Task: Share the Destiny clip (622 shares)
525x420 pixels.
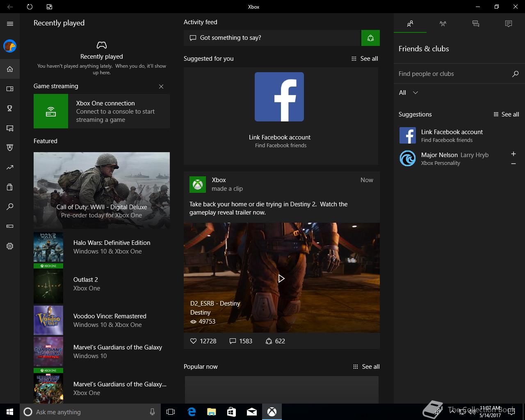Action: point(275,341)
